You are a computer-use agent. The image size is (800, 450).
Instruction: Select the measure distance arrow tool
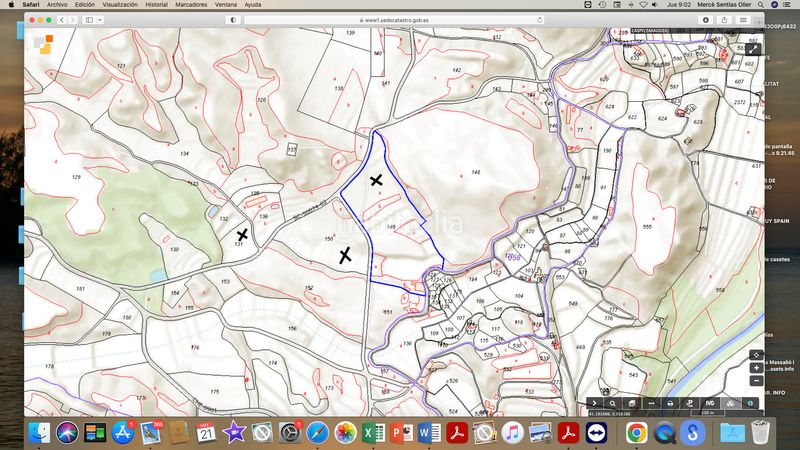pos(651,403)
